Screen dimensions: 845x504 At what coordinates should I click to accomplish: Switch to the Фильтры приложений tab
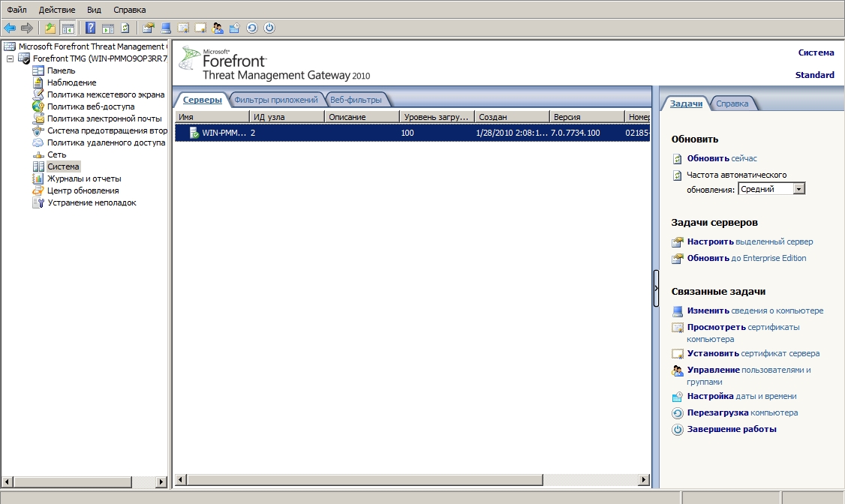pos(276,100)
